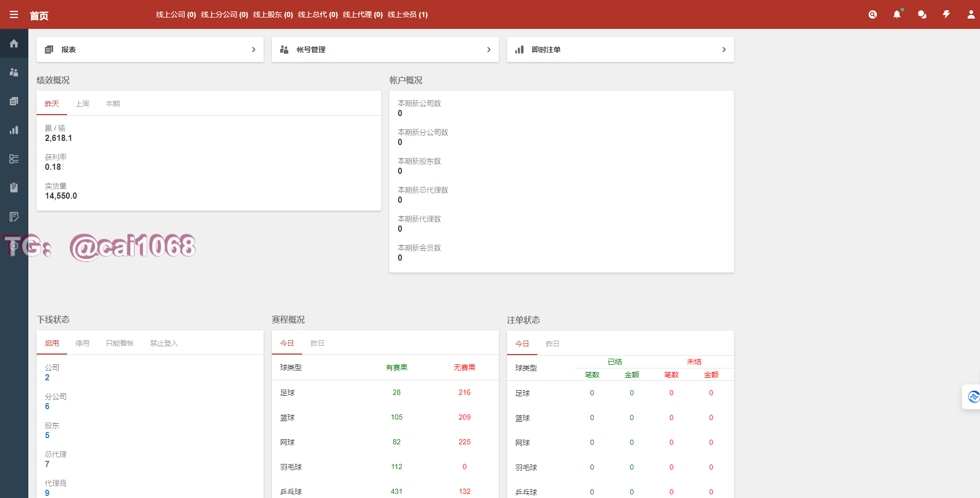The width and height of the screenshot is (980, 498).
Task: Click the bar chart sidebar icon
Action: [14, 130]
